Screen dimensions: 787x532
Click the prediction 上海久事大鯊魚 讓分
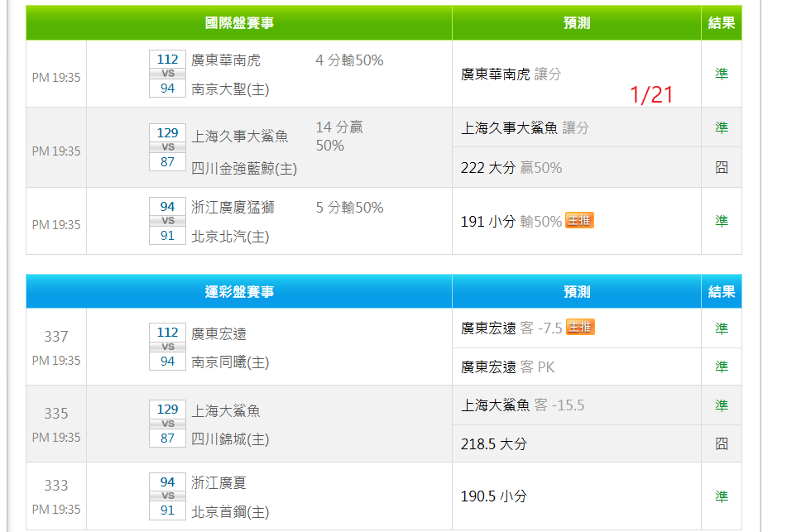525,128
